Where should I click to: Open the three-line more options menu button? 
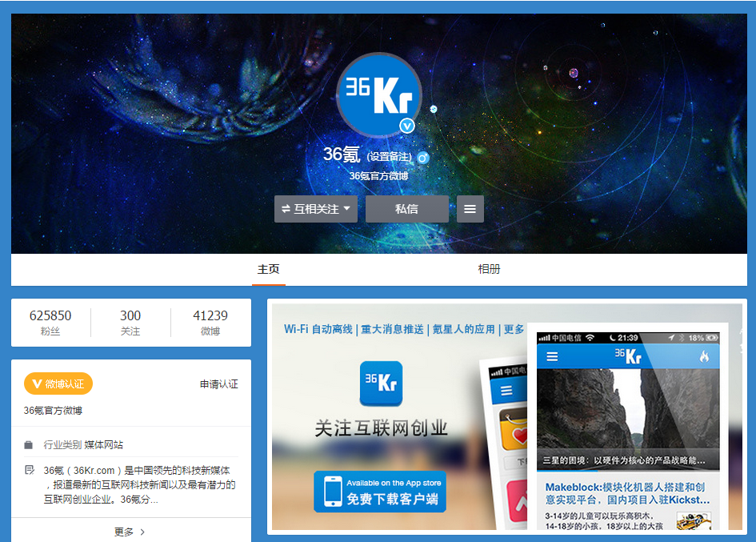click(x=470, y=209)
